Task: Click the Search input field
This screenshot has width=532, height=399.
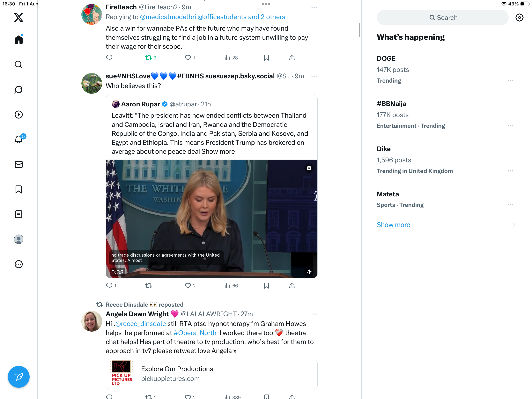Action: [443, 18]
